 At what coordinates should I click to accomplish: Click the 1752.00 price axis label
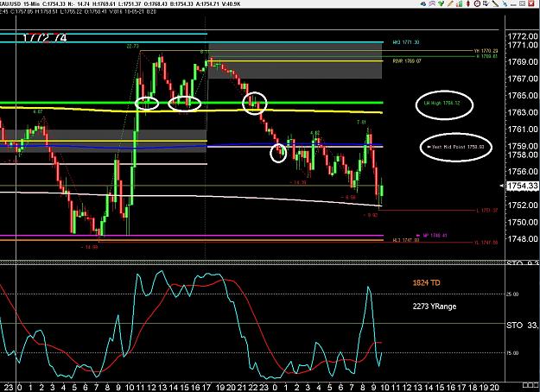(x=522, y=205)
